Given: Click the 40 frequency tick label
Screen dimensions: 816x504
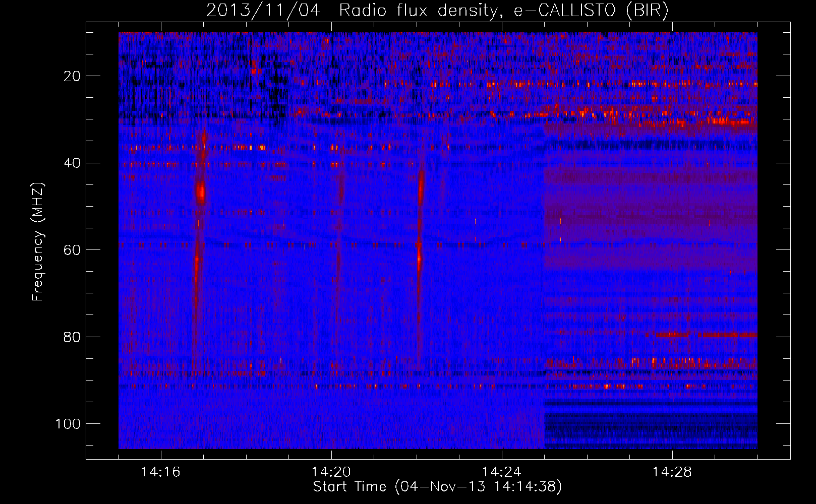Looking at the screenshot, I should click(73, 163).
